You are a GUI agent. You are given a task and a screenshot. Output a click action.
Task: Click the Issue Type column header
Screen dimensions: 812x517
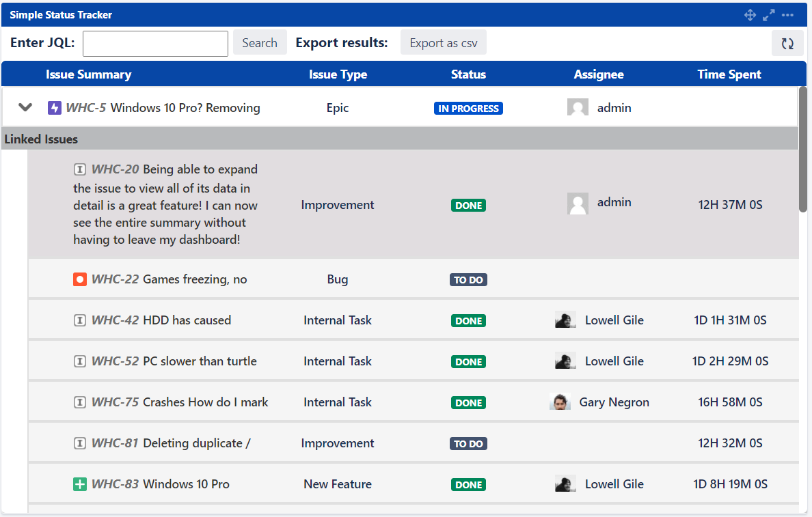pyautogui.click(x=338, y=74)
